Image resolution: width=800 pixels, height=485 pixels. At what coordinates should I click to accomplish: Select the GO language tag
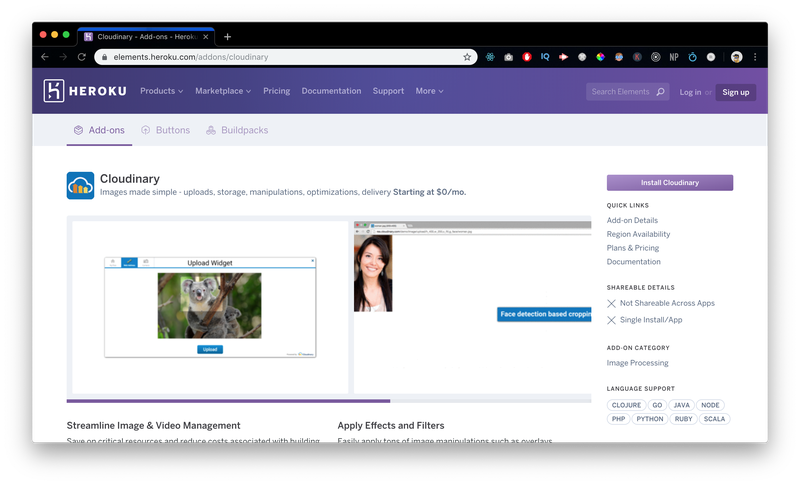(657, 405)
